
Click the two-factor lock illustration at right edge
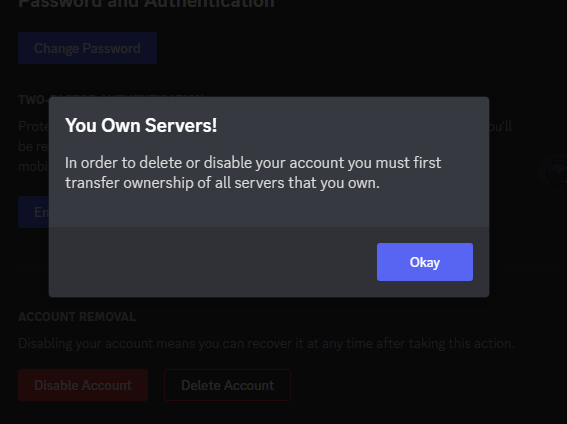[553, 172]
